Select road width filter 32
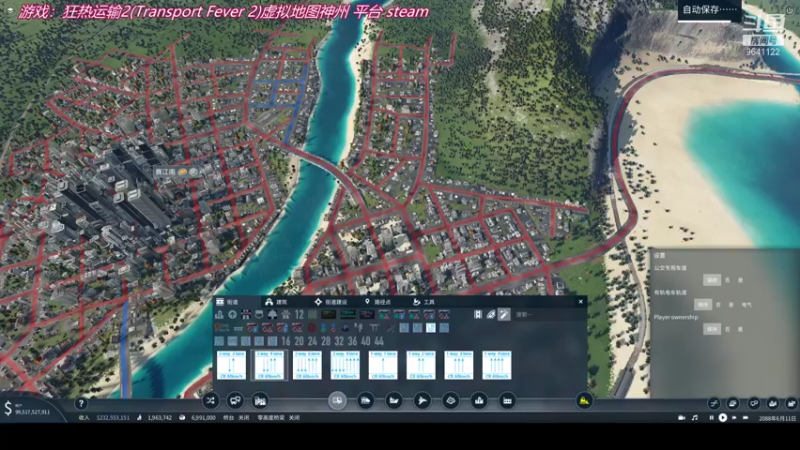Image resolution: width=800 pixels, height=450 pixels. [339, 341]
